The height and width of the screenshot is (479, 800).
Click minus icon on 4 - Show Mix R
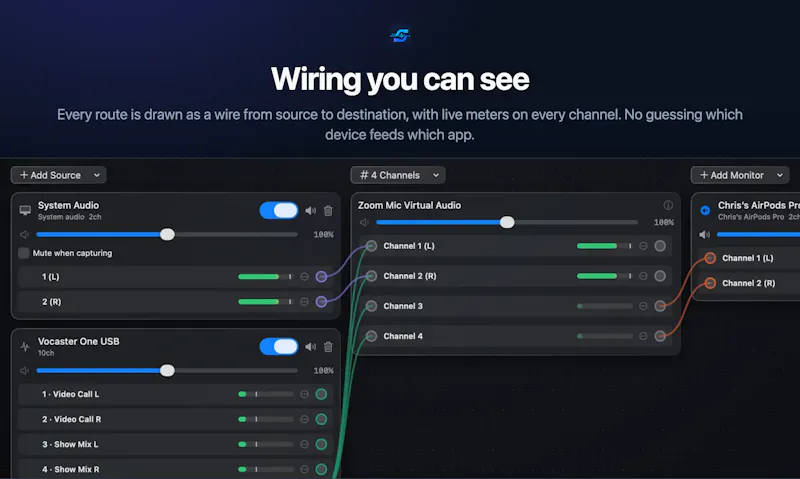pos(304,469)
